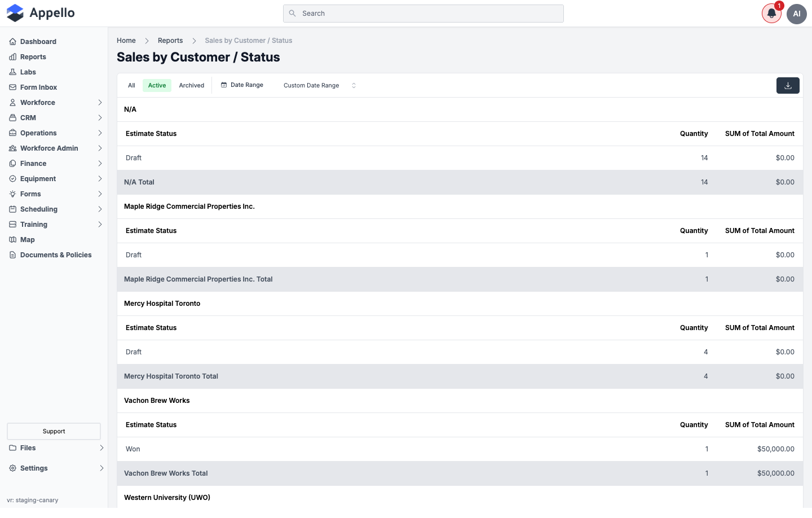Click the Date Range calendar icon
Viewport: 812px width, 518px height.
(x=224, y=85)
